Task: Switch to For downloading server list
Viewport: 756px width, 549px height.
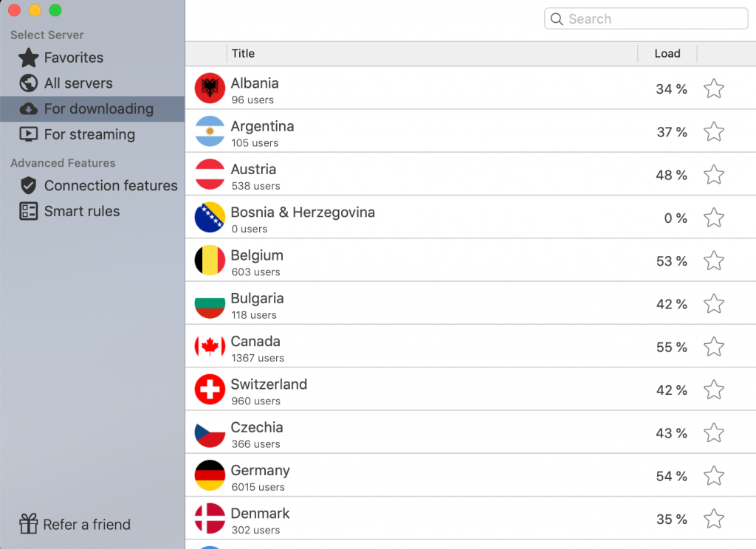Action: pyautogui.click(x=92, y=109)
